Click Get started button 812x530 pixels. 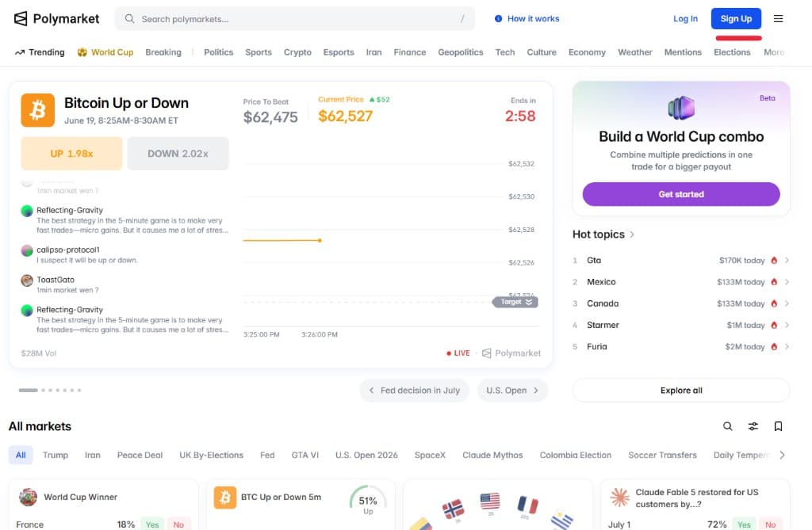681,194
